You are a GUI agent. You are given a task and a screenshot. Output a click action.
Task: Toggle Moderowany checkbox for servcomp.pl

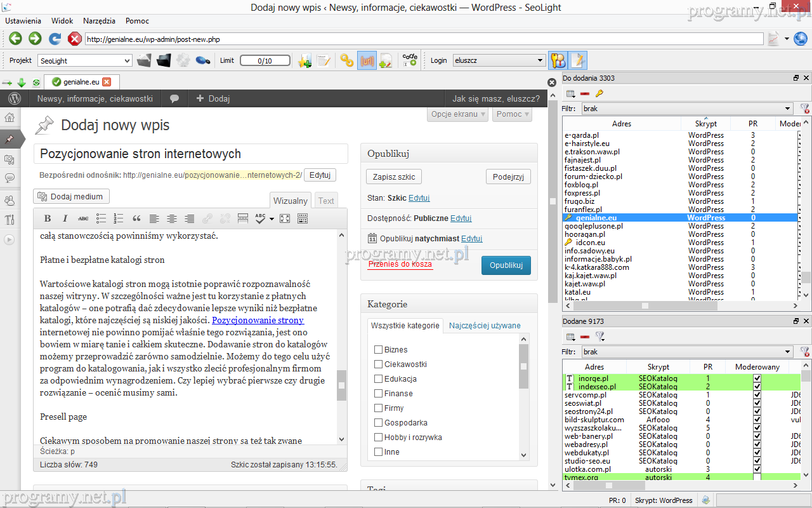pos(757,395)
